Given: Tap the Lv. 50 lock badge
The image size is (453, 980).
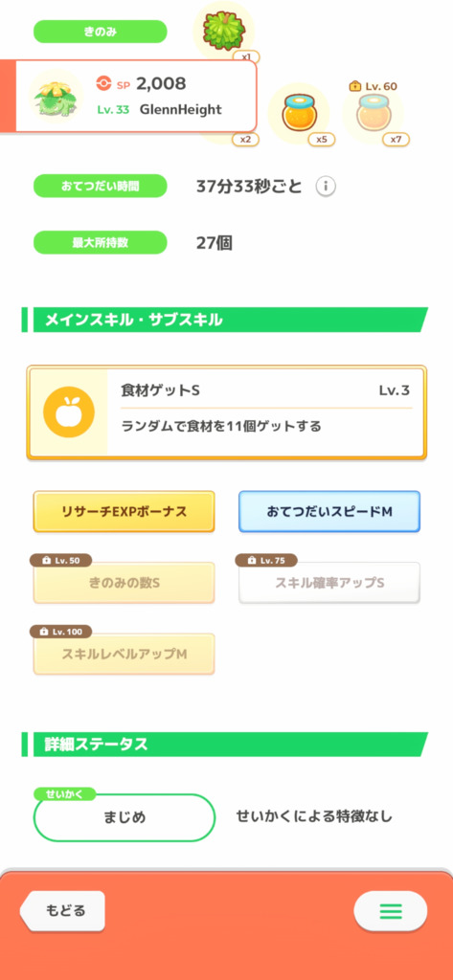Looking at the screenshot, I should pos(60,560).
